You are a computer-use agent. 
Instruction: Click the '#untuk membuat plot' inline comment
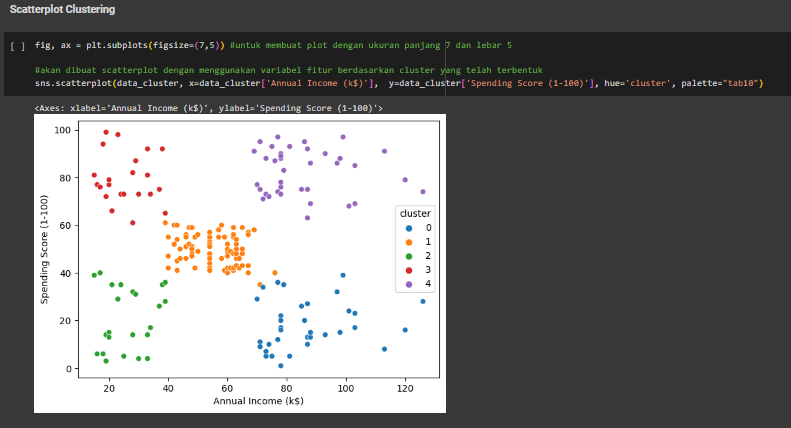pyautogui.click(x=370, y=46)
